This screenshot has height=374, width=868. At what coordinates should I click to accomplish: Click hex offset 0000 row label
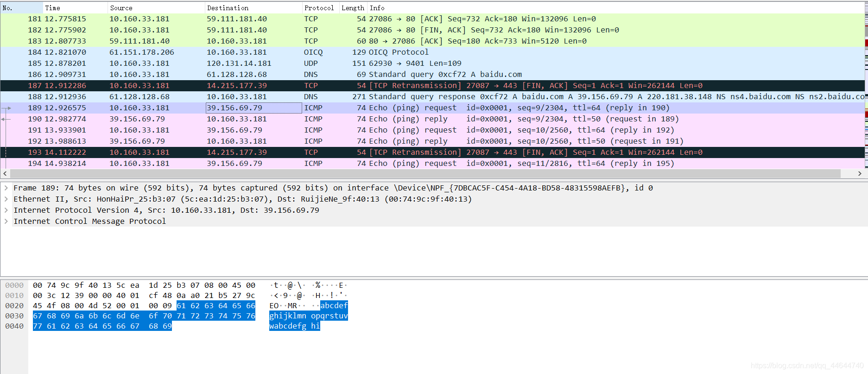pos(14,285)
